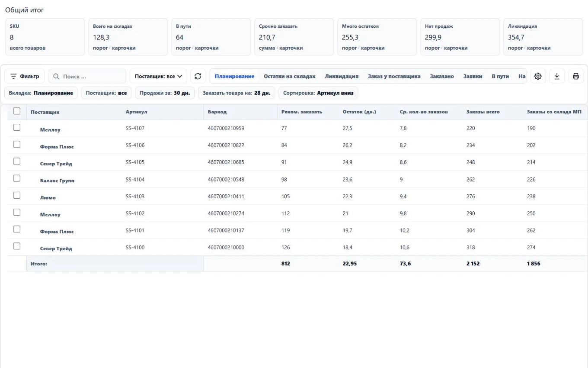Check the row SS-4100 checkbox
This screenshot has height=368, width=588.
tap(17, 246)
